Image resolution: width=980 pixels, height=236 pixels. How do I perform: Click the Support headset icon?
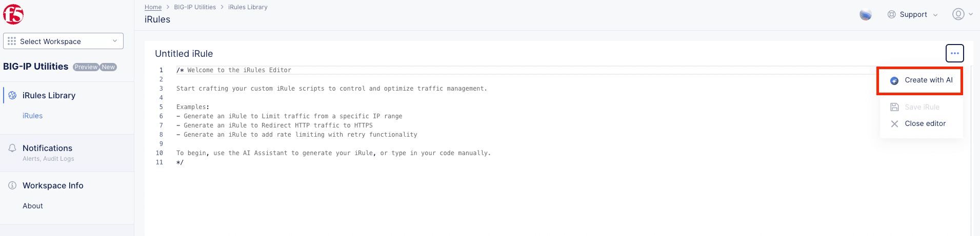pos(892,14)
